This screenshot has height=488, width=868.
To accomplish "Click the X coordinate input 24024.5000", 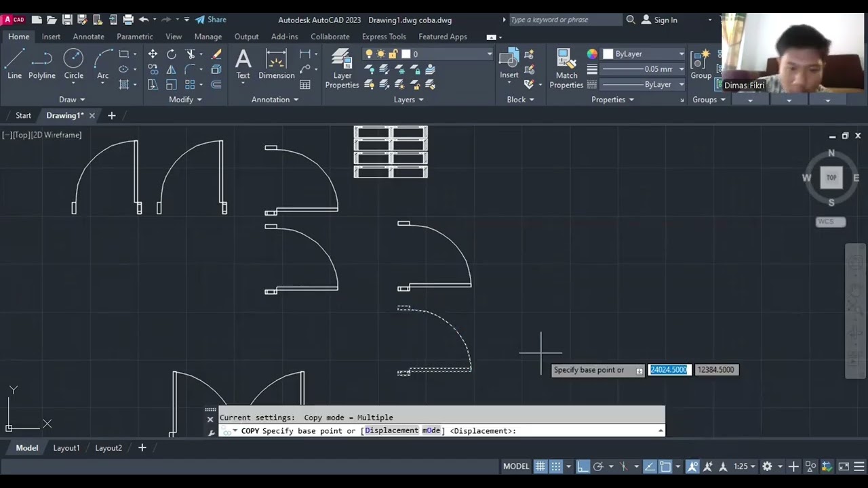I will [x=669, y=369].
